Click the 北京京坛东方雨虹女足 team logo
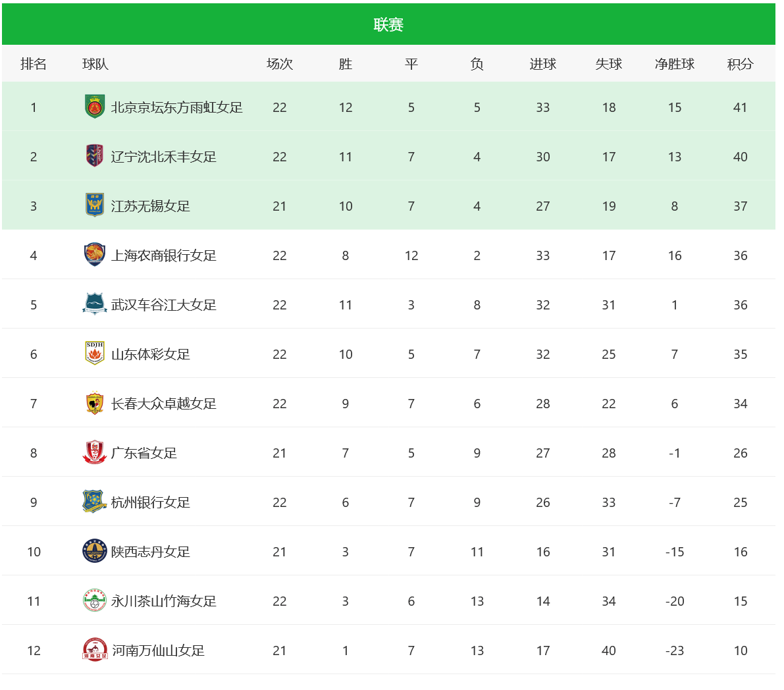 [95, 107]
